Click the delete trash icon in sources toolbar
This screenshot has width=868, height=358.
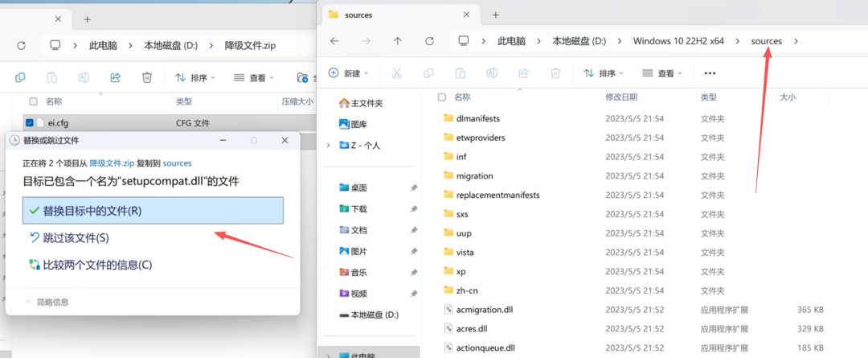(555, 73)
